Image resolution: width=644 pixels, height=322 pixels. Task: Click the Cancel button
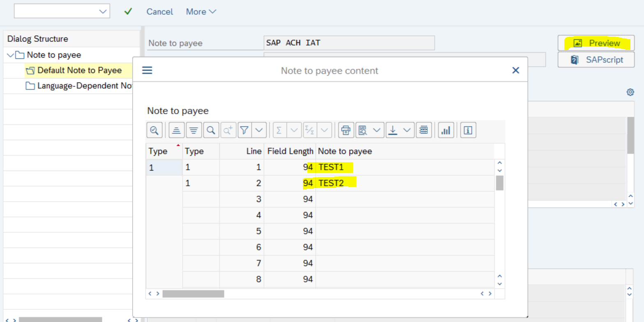[x=160, y=11]
